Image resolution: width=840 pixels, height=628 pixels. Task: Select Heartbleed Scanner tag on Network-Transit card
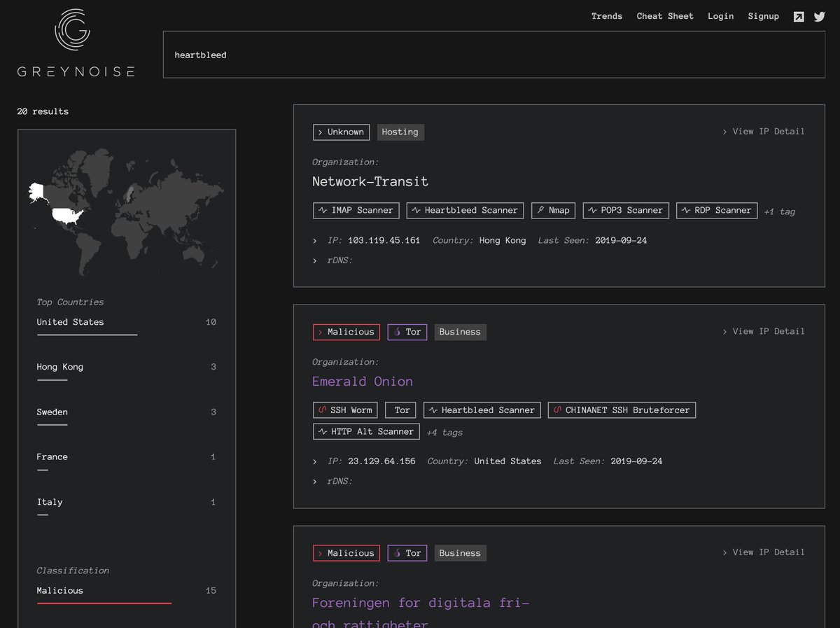(465, 210)
